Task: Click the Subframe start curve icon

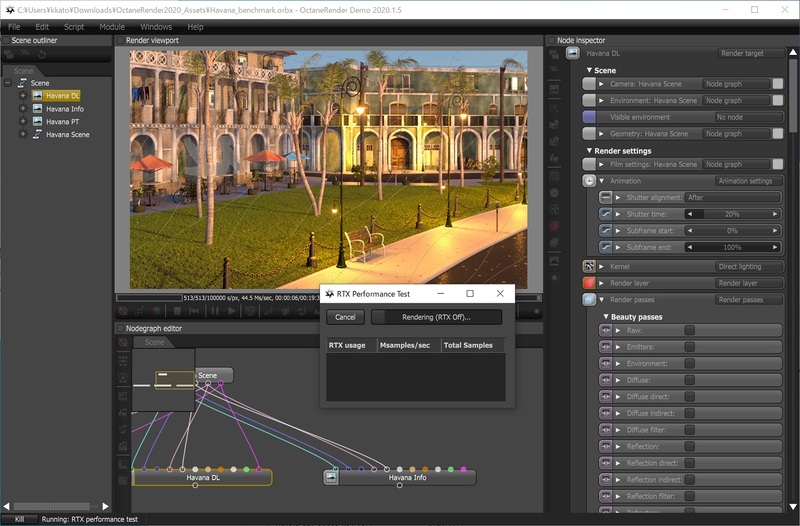Action: click(x=605, y=231)
